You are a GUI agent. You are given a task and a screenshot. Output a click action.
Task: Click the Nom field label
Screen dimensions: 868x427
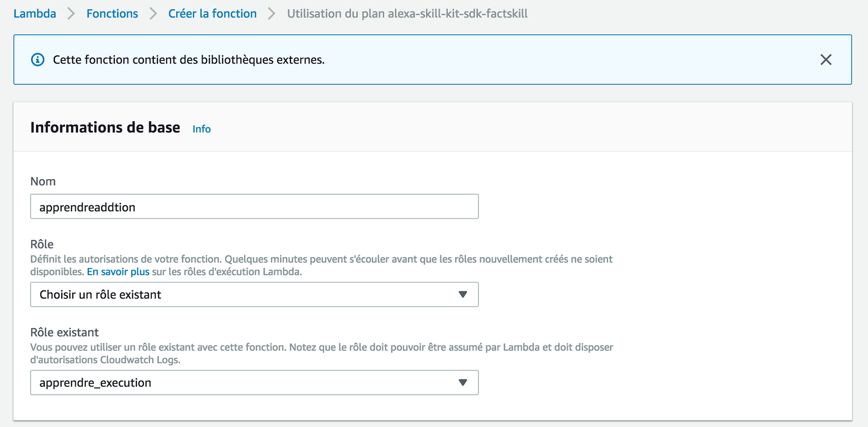tap(43, 181)
